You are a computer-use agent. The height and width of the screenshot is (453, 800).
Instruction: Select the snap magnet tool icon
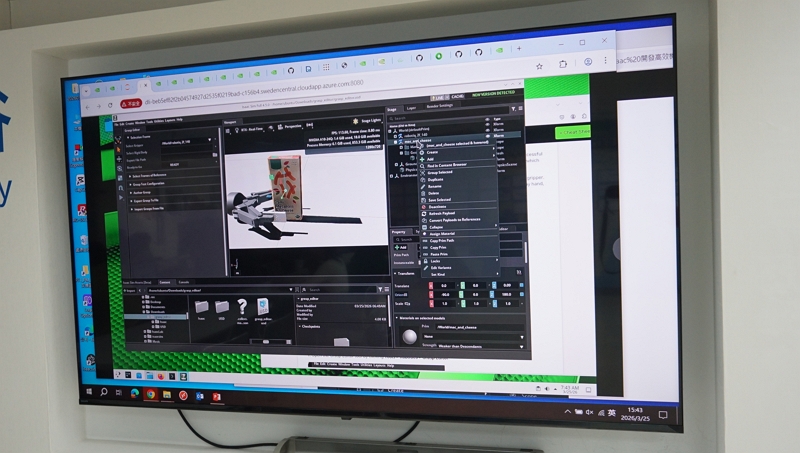point(120,188)
